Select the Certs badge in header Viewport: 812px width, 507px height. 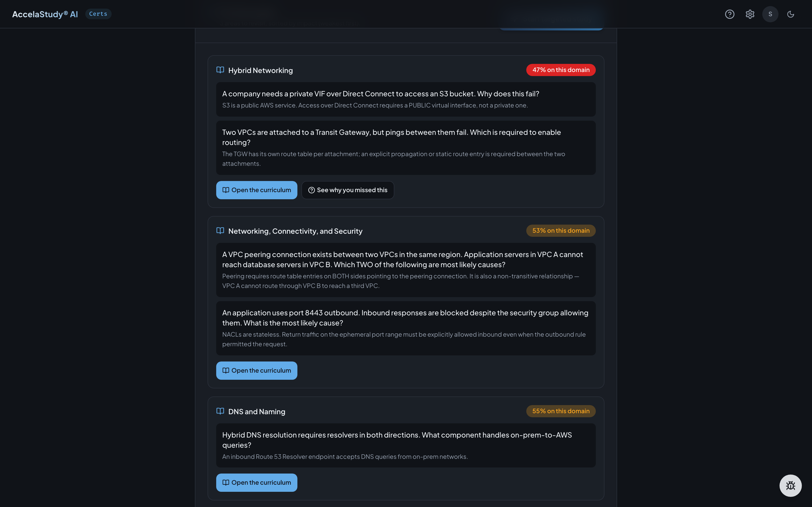98,14
